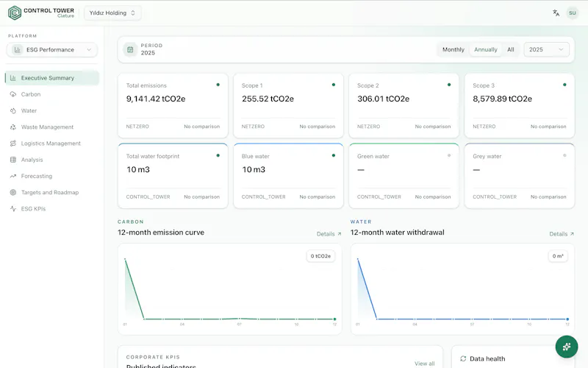588x368 pixels.
Task: Click the arrow icon beside water Details
Action: (572, 234)
